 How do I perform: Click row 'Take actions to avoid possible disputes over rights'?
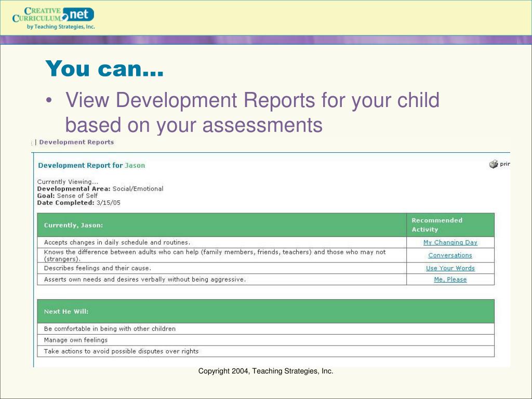coord(265,351)
